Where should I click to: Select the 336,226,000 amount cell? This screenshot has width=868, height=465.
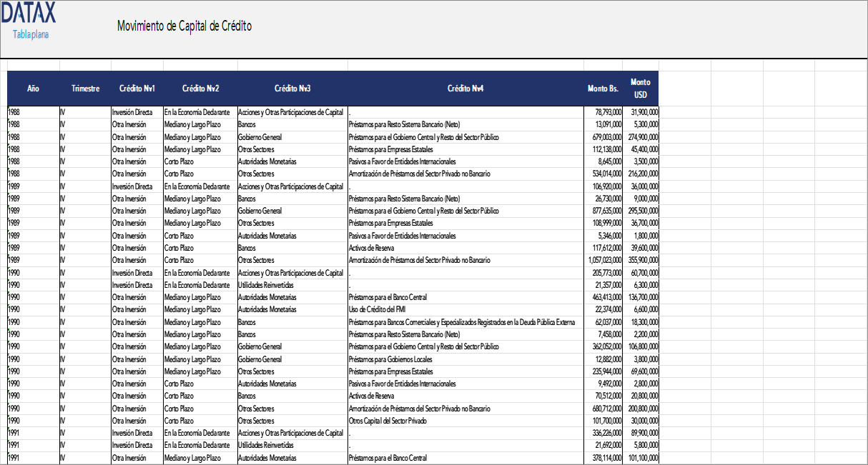coord(603,433)
